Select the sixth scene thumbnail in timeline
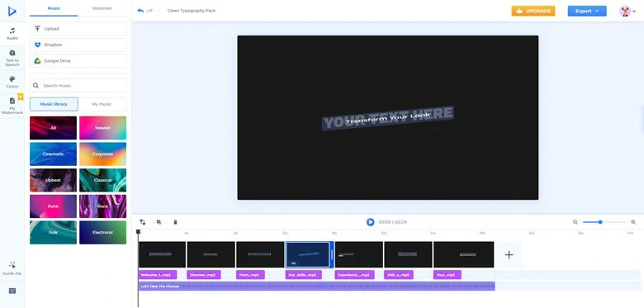Screen dimensions: 644x308 (x=408, y=254)
